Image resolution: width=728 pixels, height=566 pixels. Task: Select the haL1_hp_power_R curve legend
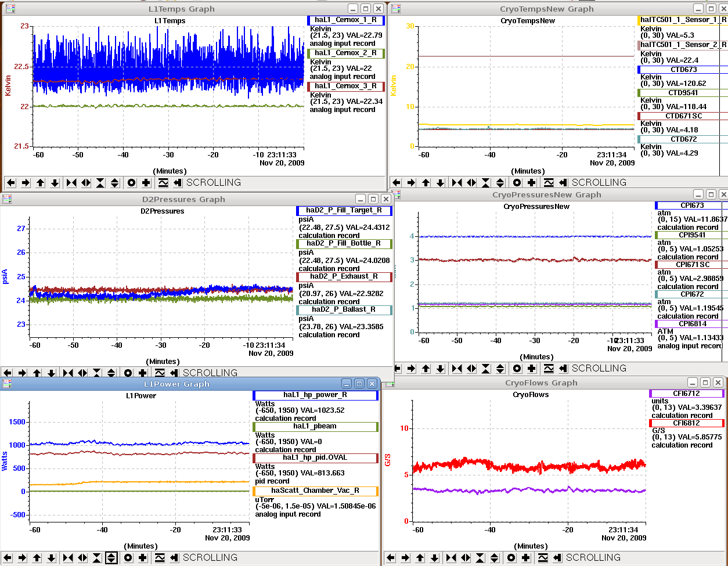[316, 395]
